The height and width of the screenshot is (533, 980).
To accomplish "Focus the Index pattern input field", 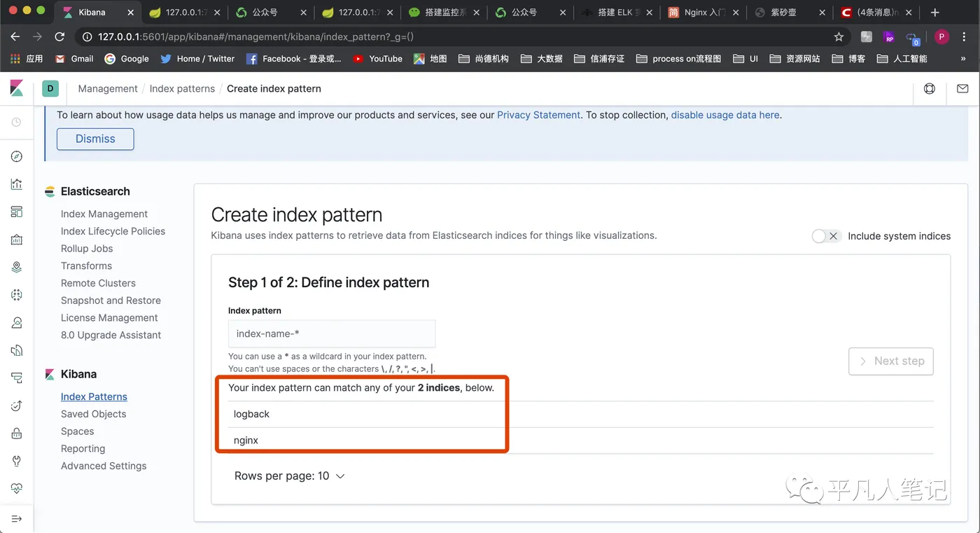I will pyautogui.click(x=332, y=333).
